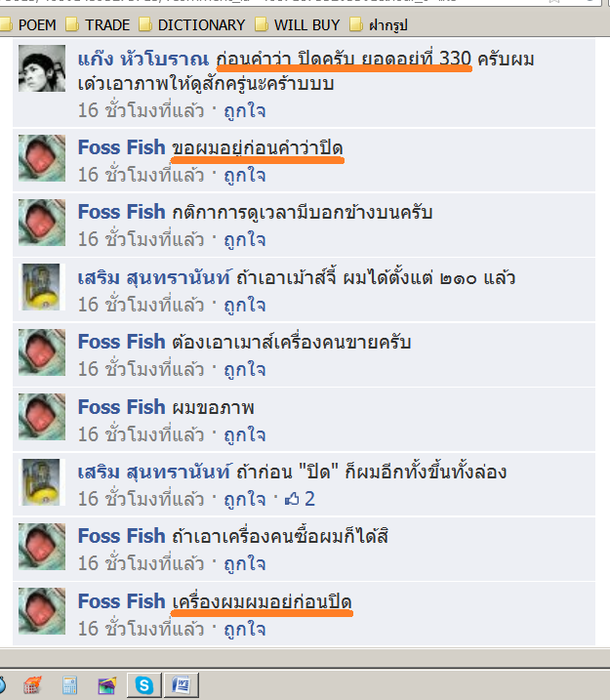This screenshot has height=700, width=610.
Task: Open Microsoft Word from the taskbar
Action: (182, 684)
